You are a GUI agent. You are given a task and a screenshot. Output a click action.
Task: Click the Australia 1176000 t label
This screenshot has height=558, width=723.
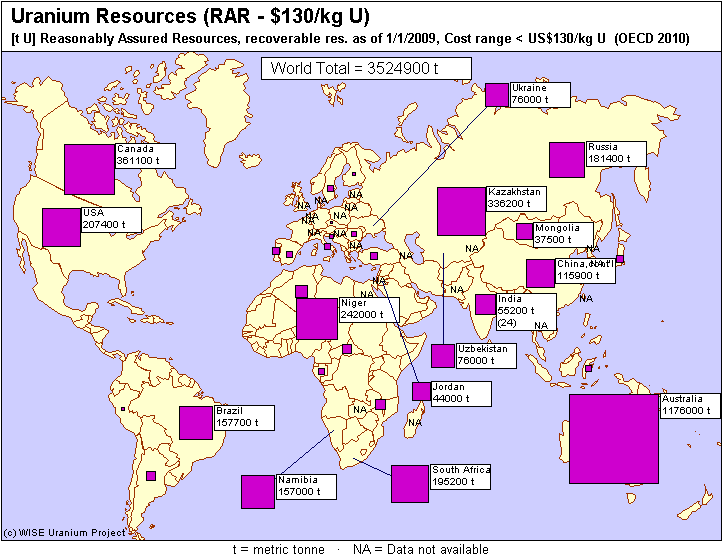689,405
